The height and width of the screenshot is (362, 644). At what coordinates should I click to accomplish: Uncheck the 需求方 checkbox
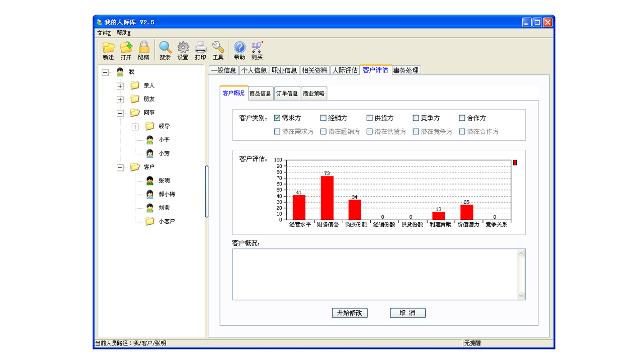click(x=277, y=118)
